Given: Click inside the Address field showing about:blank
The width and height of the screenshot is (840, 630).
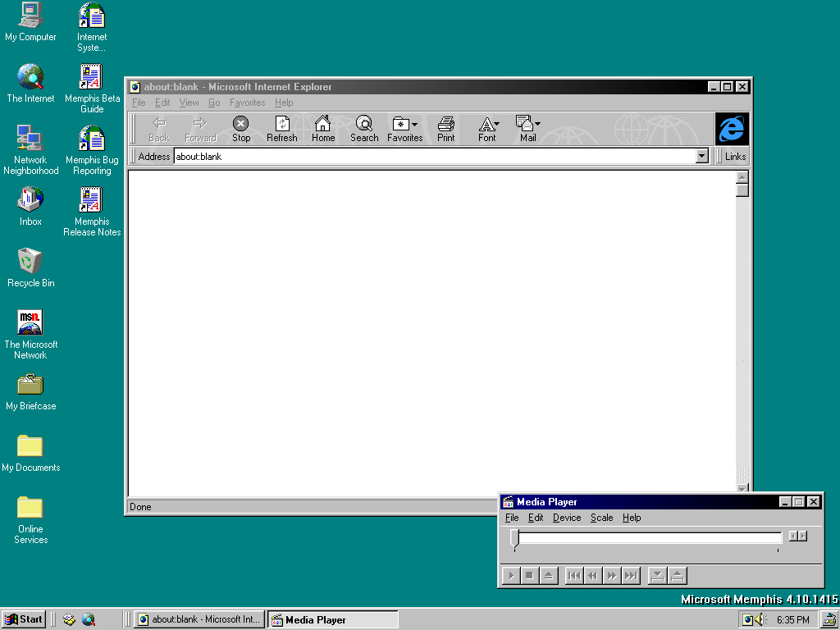Looking at the screenshot, I should pos(433,157).
